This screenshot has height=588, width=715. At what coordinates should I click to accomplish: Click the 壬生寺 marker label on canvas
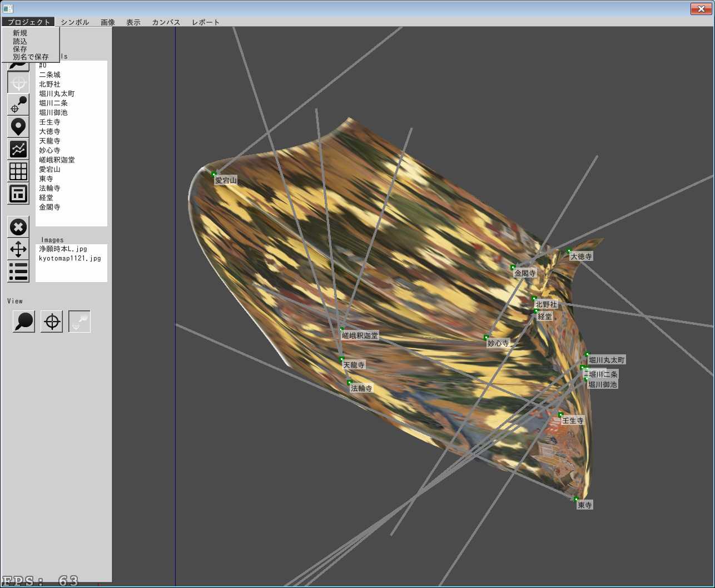tap(573, 421)
